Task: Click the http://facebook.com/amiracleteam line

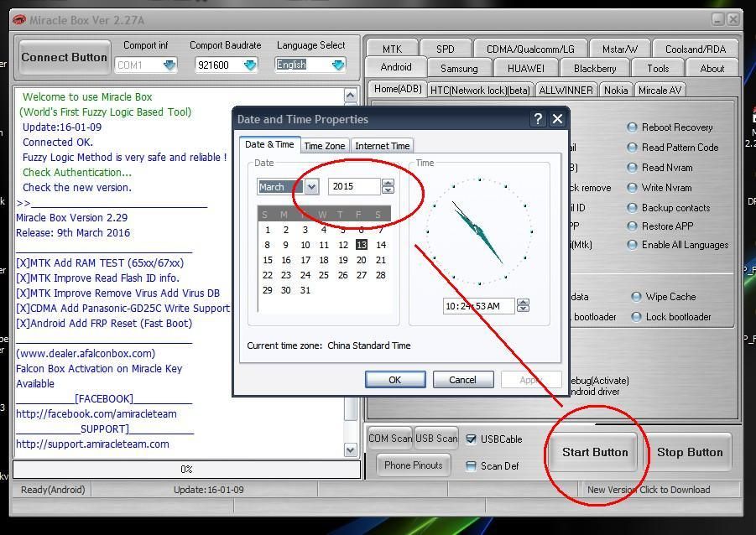Action: pos(96,413)
